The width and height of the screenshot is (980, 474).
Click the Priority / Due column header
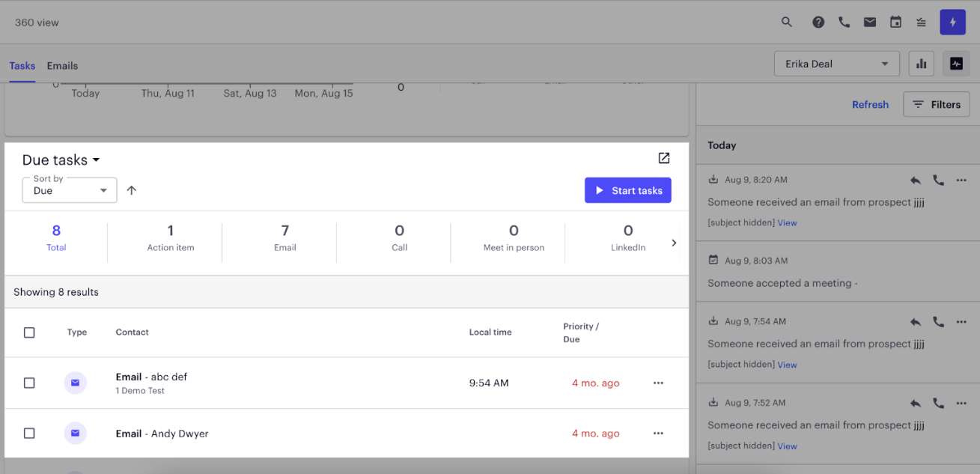(x=581, y=332)
